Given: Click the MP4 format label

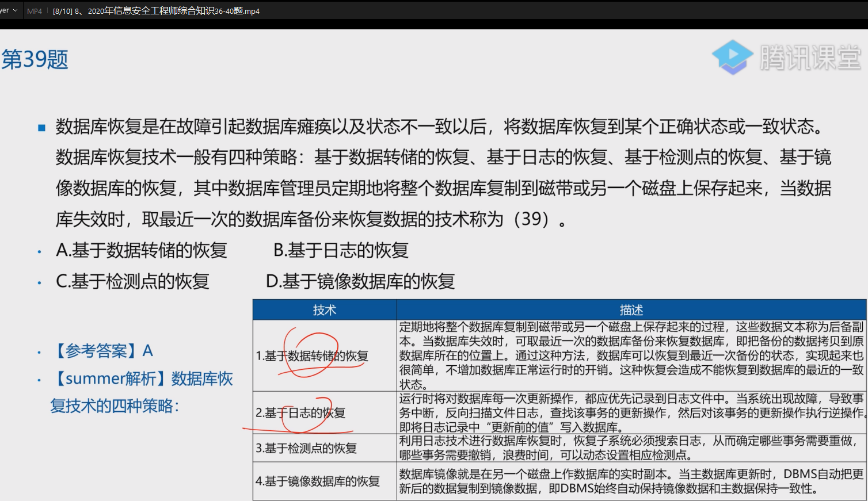Looking at the screenshot, I should (35, 11).
